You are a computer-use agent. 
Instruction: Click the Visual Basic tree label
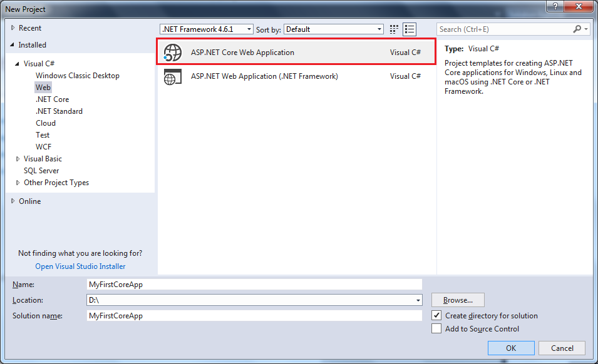click(43, 159)
